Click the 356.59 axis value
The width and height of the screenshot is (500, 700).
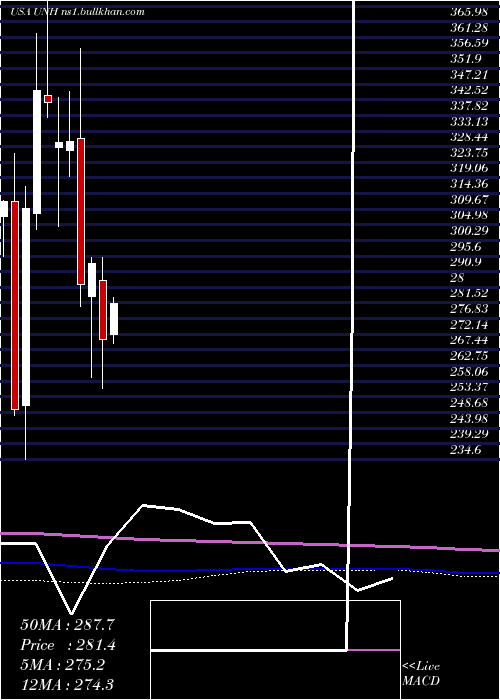pos(469,44)
